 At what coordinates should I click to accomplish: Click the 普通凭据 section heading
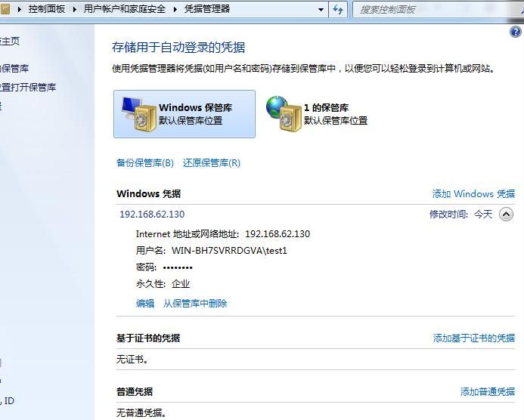pos(135,391)
